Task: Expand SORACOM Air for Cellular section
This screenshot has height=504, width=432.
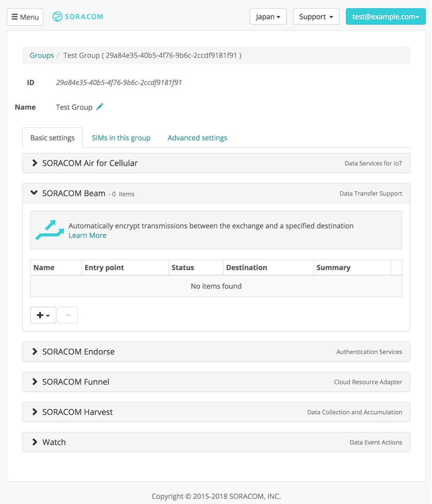Action: pos(216,163)
